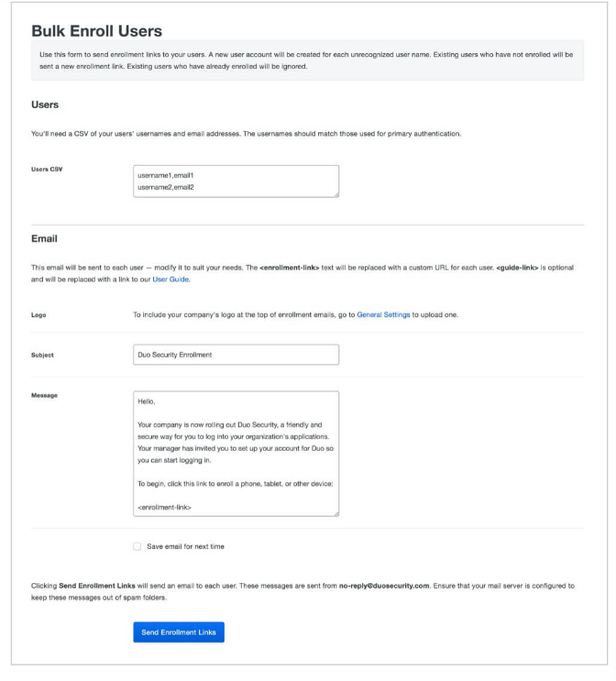Click the Email section heading
Image resolution: width=616 pixels, height=681 pixels.
44,239
